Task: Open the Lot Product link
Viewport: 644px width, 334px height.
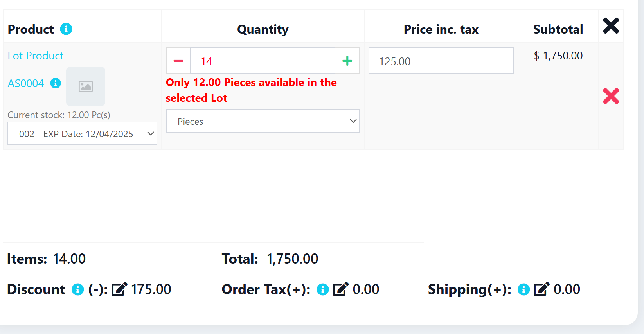Action: (x=36, y=56)
